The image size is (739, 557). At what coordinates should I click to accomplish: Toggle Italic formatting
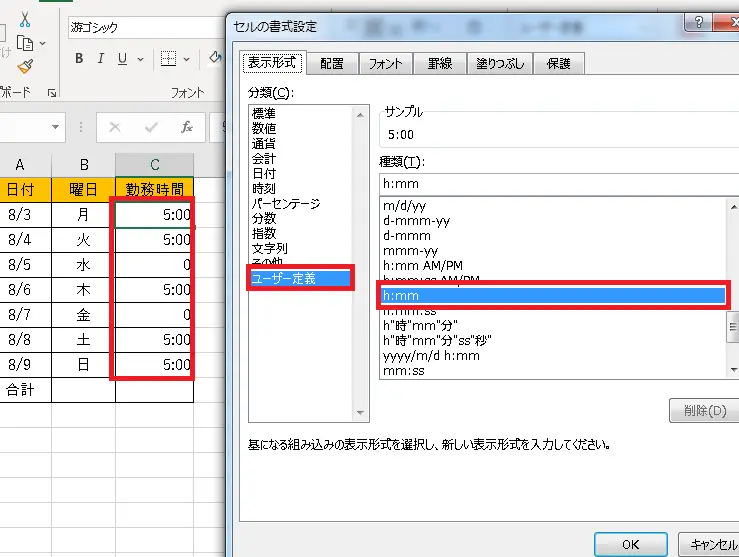[x=101, y=59]
